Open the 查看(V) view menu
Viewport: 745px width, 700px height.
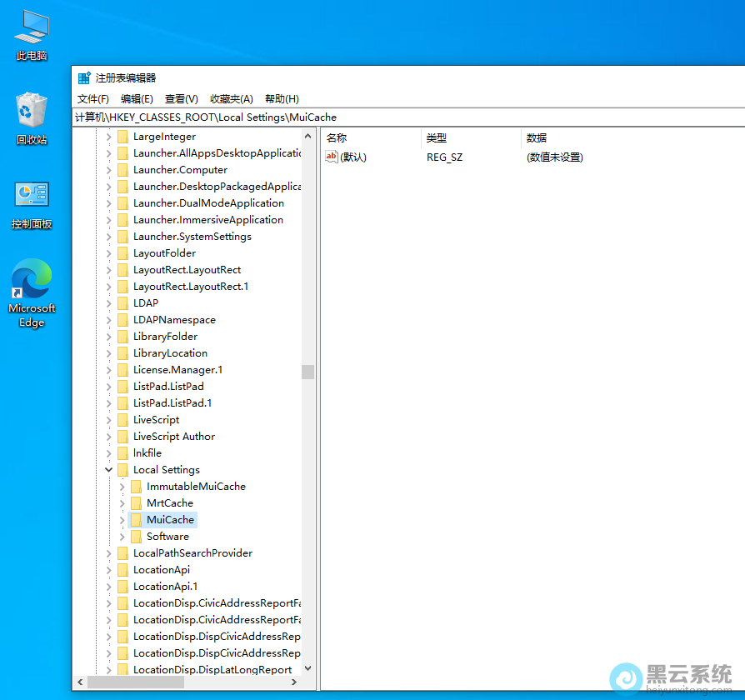coord(181,99)
